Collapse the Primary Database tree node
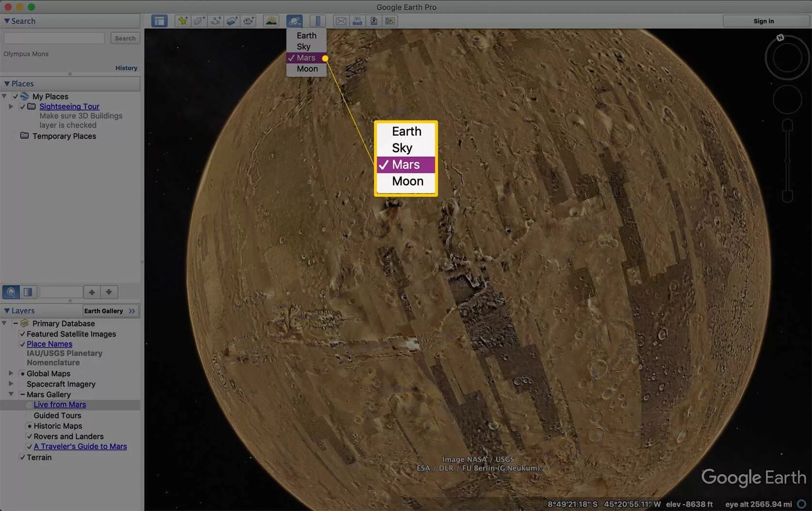 pyautogui.click(x=4, y=323)
